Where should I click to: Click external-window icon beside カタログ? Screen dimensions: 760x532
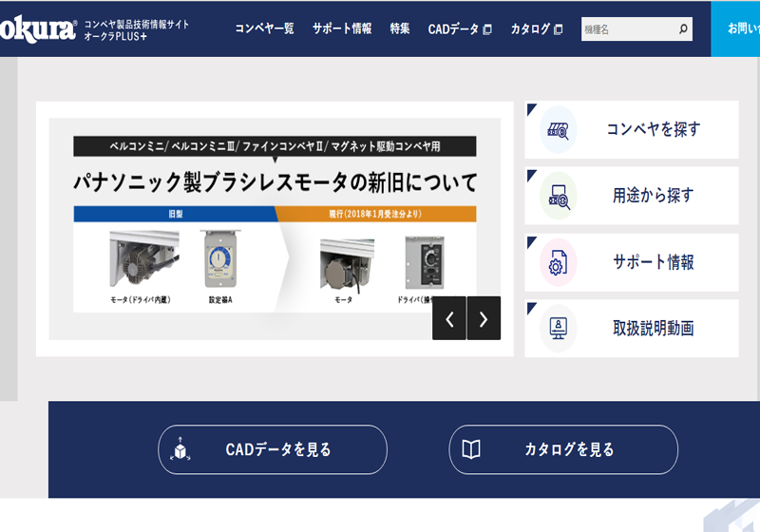pyautogui.click(x=559, y=29)
